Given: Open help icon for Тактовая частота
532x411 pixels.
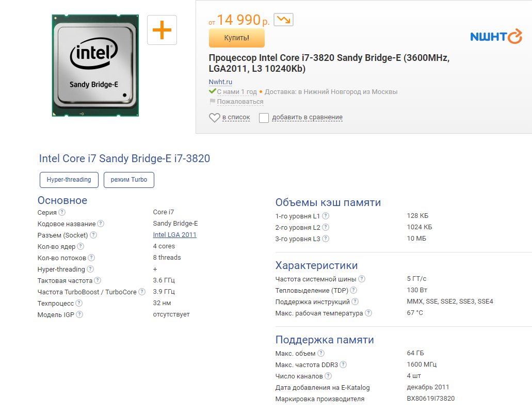Looking at the screenshot, I should [98, 280].
